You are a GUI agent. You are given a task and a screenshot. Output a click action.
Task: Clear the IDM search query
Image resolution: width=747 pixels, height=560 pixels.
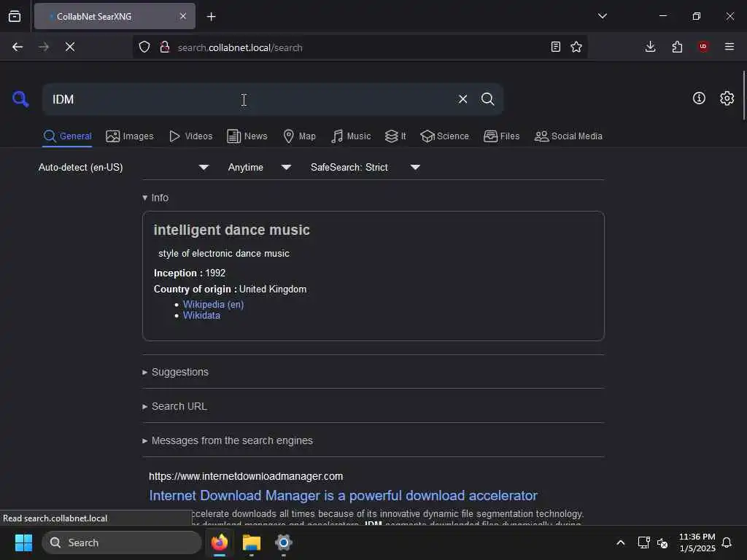click(462, 99)
